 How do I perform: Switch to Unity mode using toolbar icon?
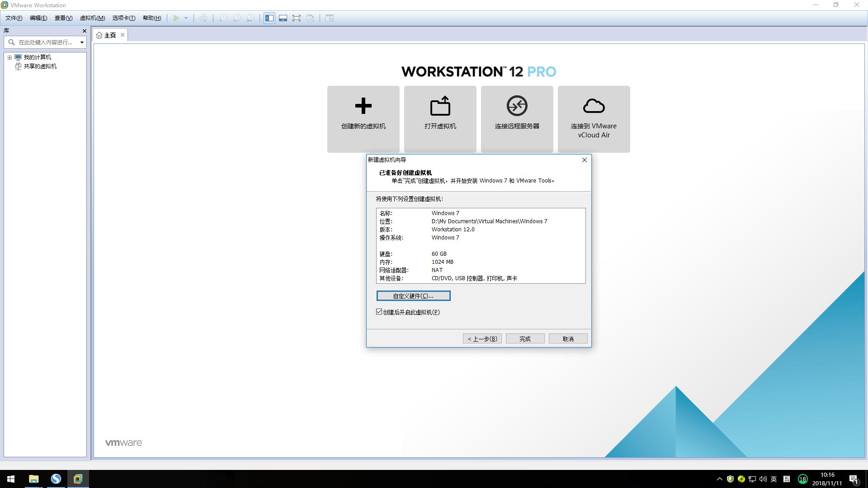311,18
